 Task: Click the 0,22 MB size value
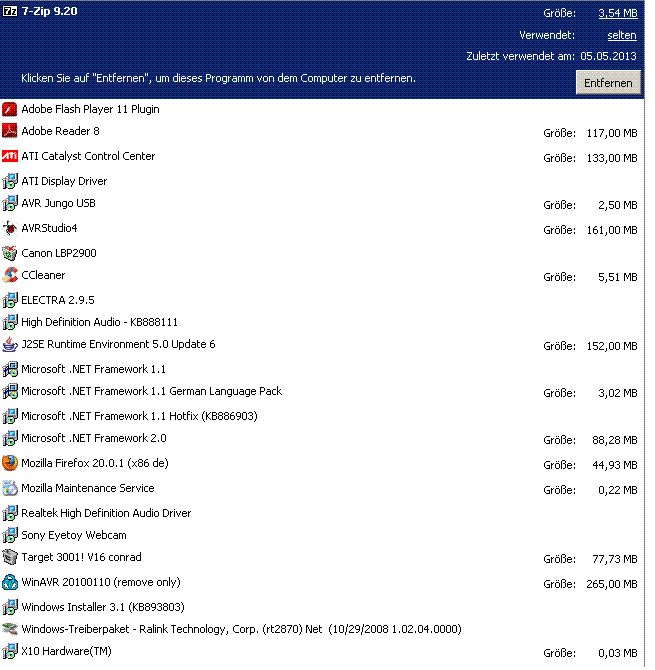tap(618, 490)
